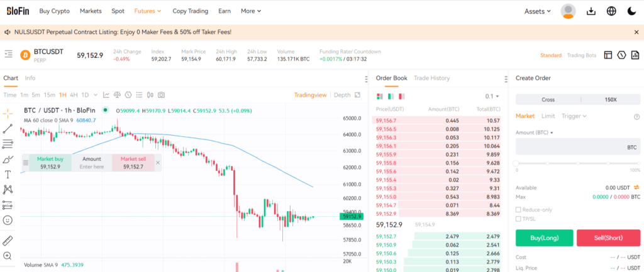This screenshot has height=272, width=644.
Task: Switch to the Trade History tab
Action: click(x=431, y=78)
